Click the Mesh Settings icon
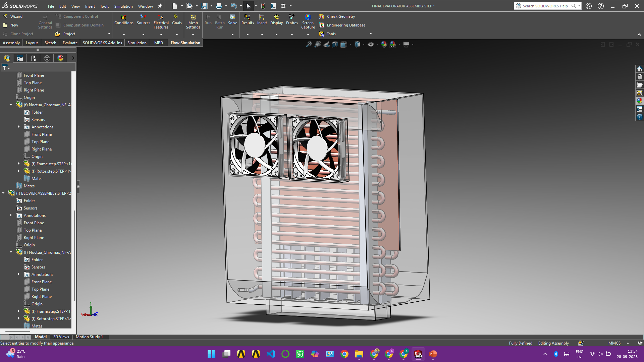Screen dimensions: 644x362 (193, 17)
